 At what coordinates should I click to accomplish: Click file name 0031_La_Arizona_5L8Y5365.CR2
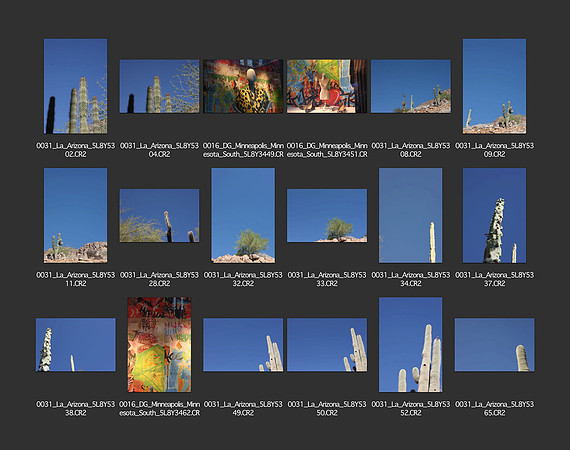[494, 408]
